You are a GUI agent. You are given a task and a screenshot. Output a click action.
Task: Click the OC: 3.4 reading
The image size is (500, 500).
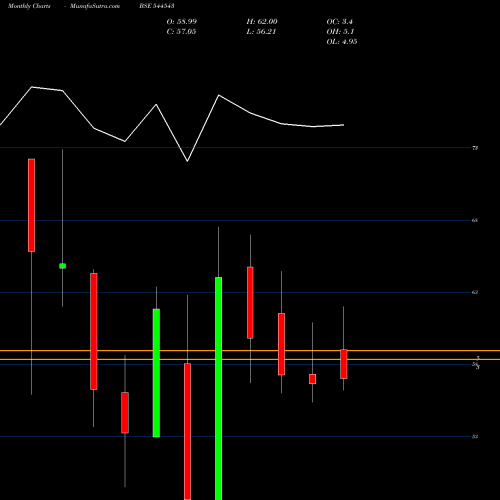click(x=340, y=22)
